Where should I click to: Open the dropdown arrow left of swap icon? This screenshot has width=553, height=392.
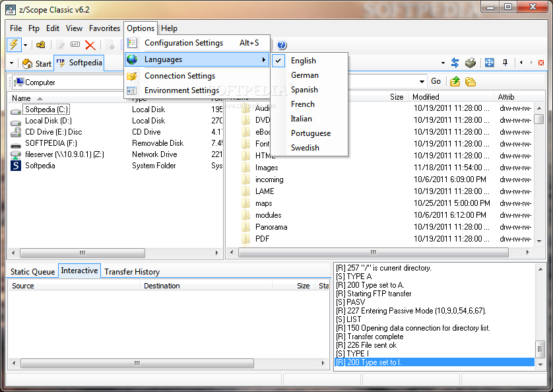click(x=443, y=63)
